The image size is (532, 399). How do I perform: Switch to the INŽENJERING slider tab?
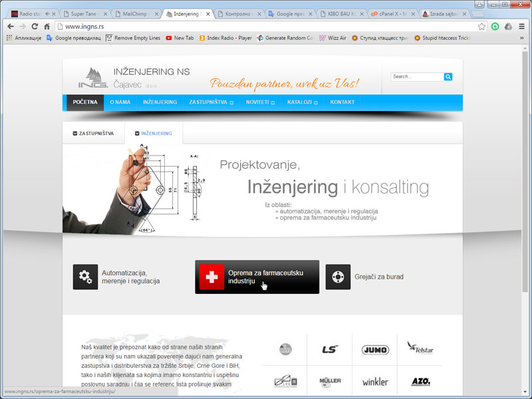pyautogui.click(x=154, y=134)
